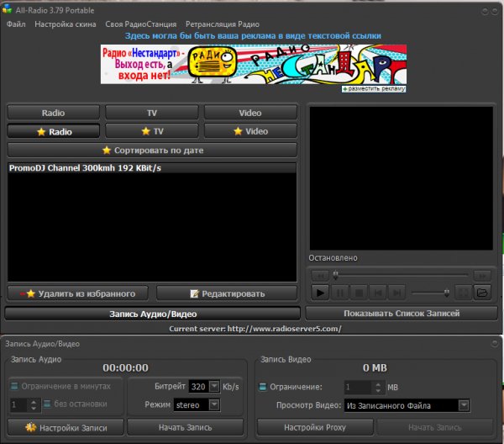Click the Настройки Записи button
The image size is (504, 444).
[x=66, y=427]
